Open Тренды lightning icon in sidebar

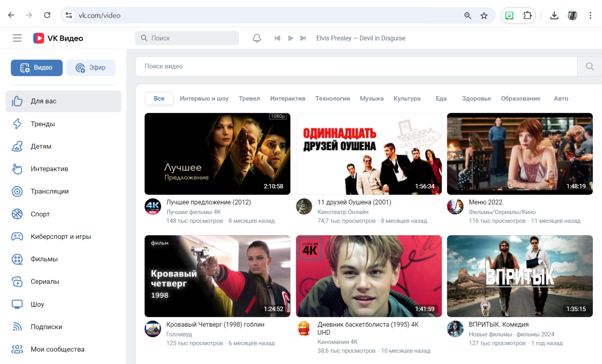pyautogui.click(x=17, y=124)
